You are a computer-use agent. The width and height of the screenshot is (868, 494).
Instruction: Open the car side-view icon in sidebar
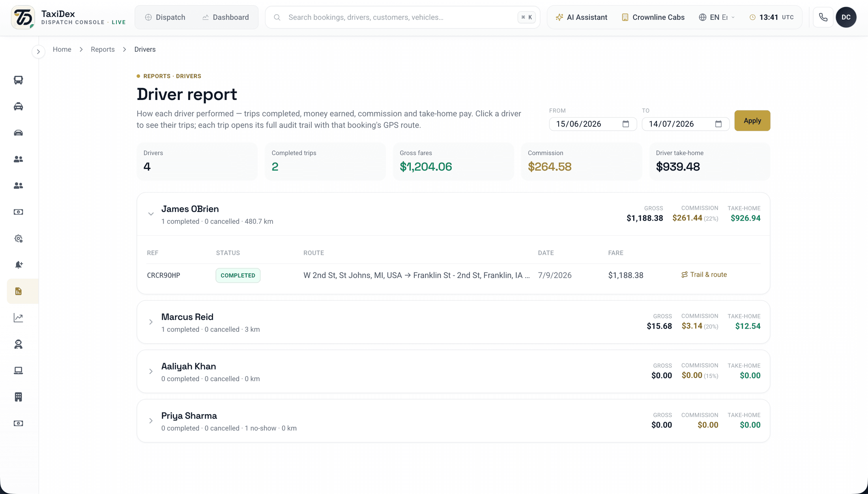click(x=18, y=133)
